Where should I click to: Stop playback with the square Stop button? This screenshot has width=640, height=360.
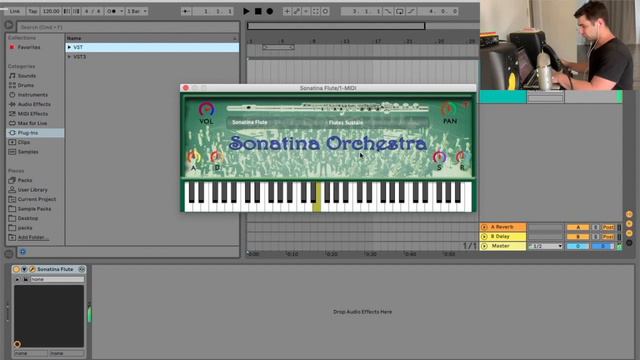pyautogui.click(x=258, y=11)
